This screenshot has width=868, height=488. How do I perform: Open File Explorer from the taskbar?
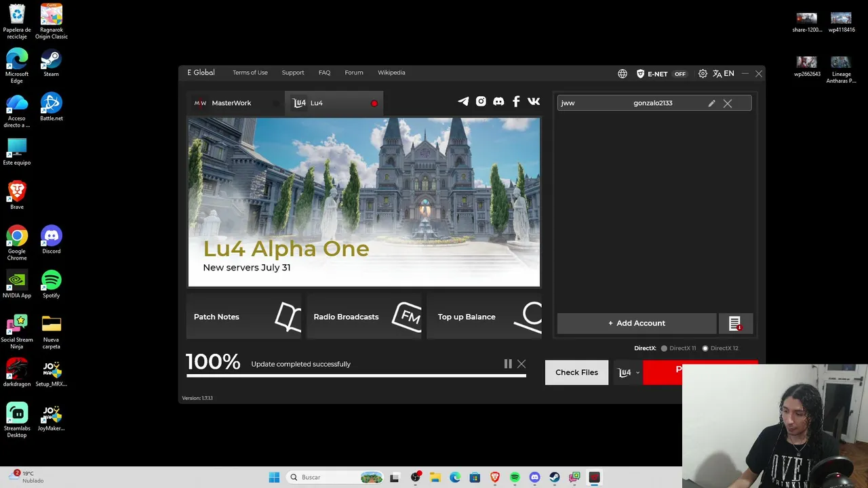click(x=435, y=477)
